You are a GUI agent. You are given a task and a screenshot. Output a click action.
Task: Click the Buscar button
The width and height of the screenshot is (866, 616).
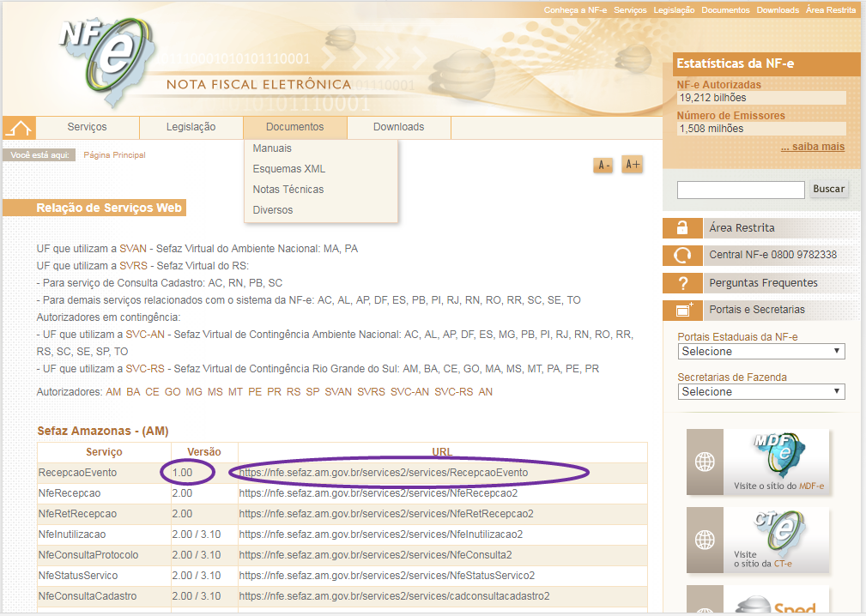(828, 189)
